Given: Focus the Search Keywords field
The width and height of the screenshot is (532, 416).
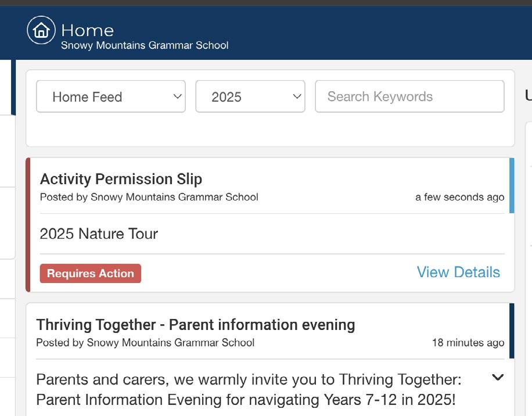Looking at the screenshot, I should point(409,96).
